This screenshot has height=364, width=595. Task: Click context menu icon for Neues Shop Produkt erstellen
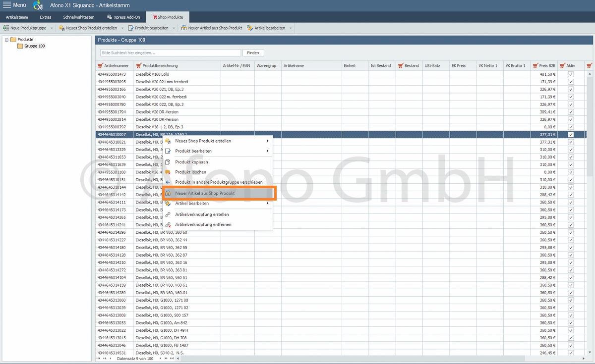[x=168, y=141]
